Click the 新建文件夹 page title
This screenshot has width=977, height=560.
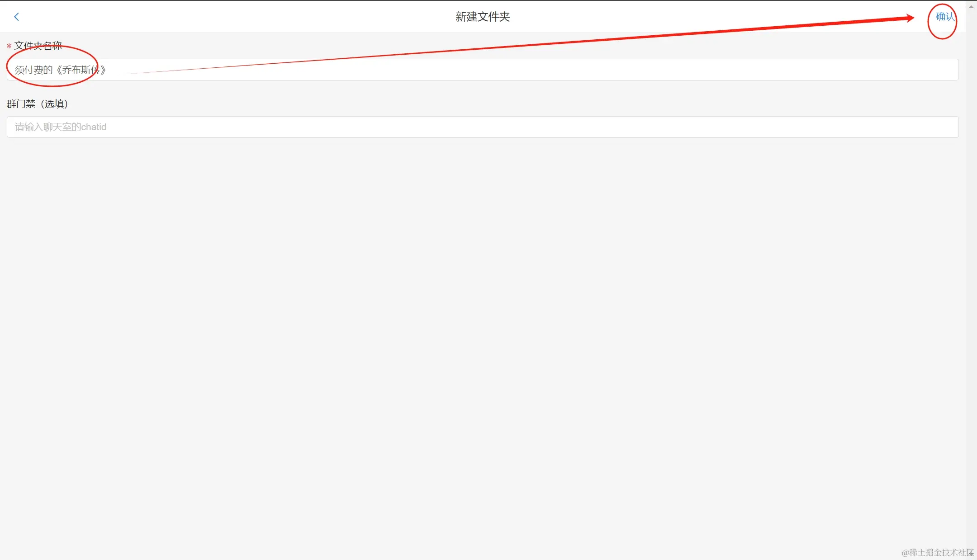pyautogui.click(x=483, y=17)
